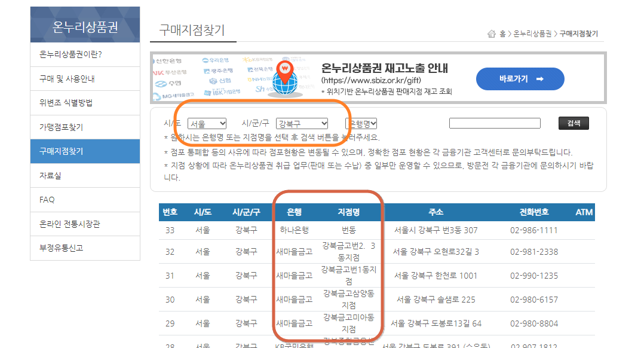Open 구매 및 사용안내 menu item
Image resolution: width=644 pixels, height=348 pixels.
85,78
